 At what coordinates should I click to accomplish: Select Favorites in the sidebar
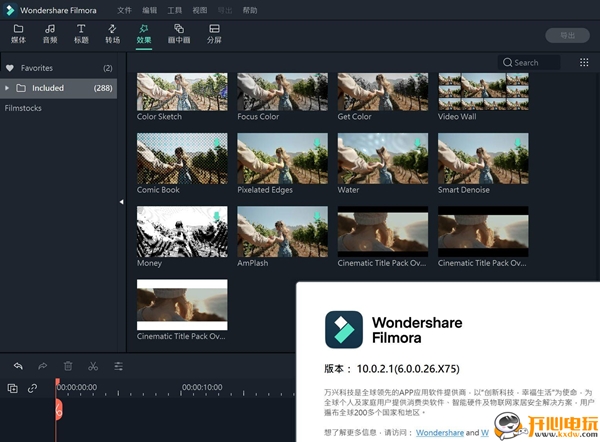59,68
